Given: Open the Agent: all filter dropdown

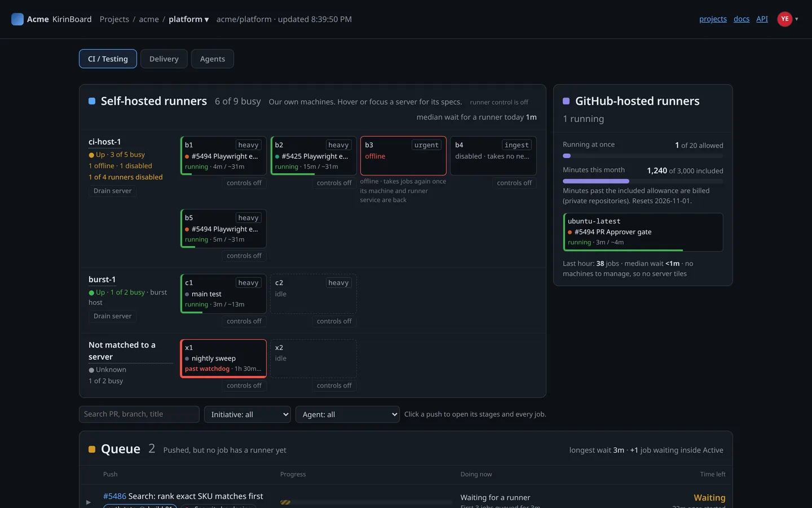Looking at the screenshot, I should [x=347, y=414].
